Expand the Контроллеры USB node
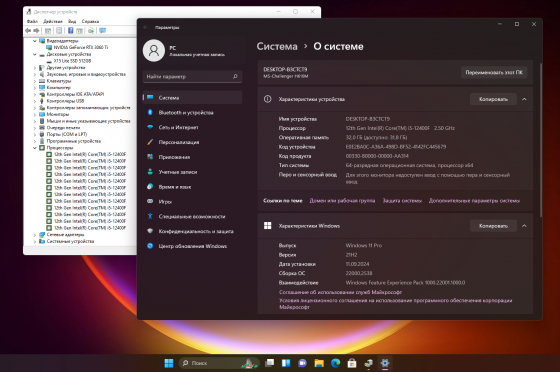 click(x=35, y=101)
